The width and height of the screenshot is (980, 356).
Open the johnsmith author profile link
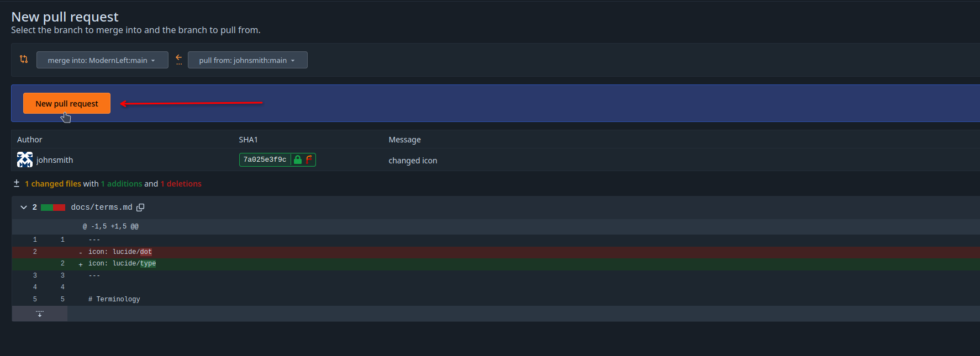pyautogui.click(x=55, y=160)
